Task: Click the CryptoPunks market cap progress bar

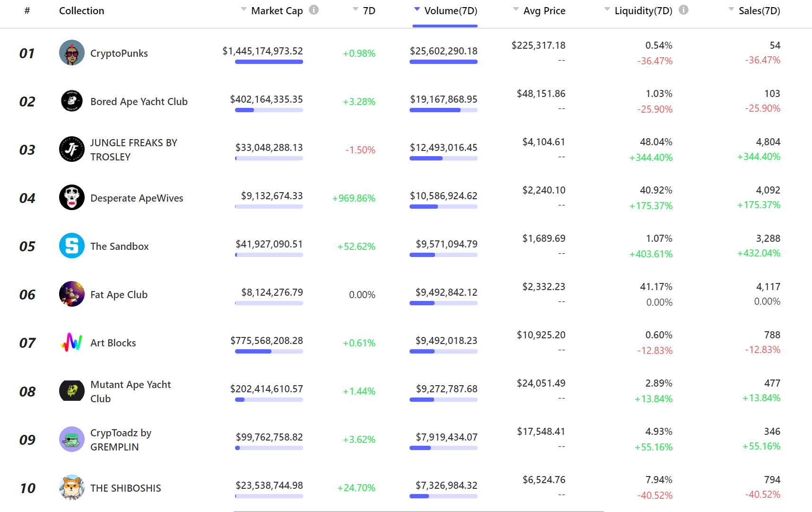Action: (269, 62)
